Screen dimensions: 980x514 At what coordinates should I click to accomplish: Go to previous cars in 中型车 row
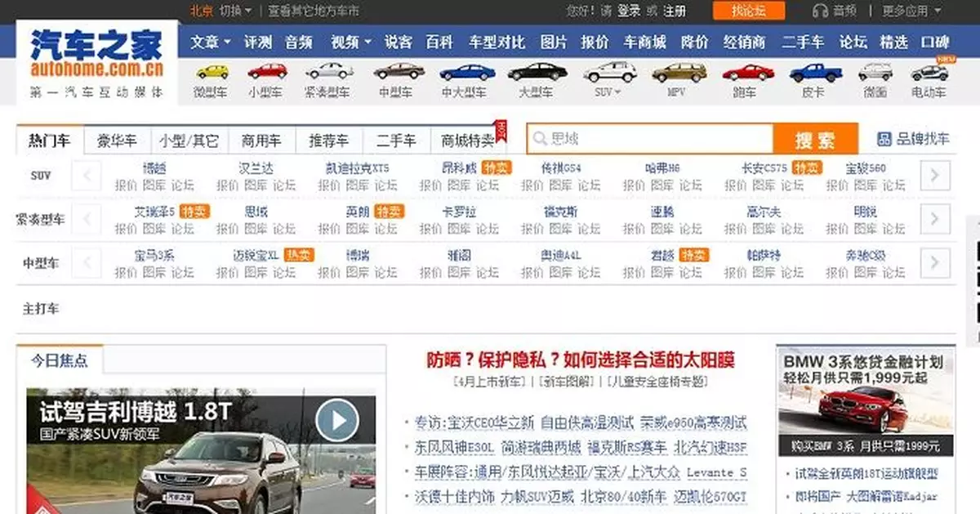(x=87, y=261)
